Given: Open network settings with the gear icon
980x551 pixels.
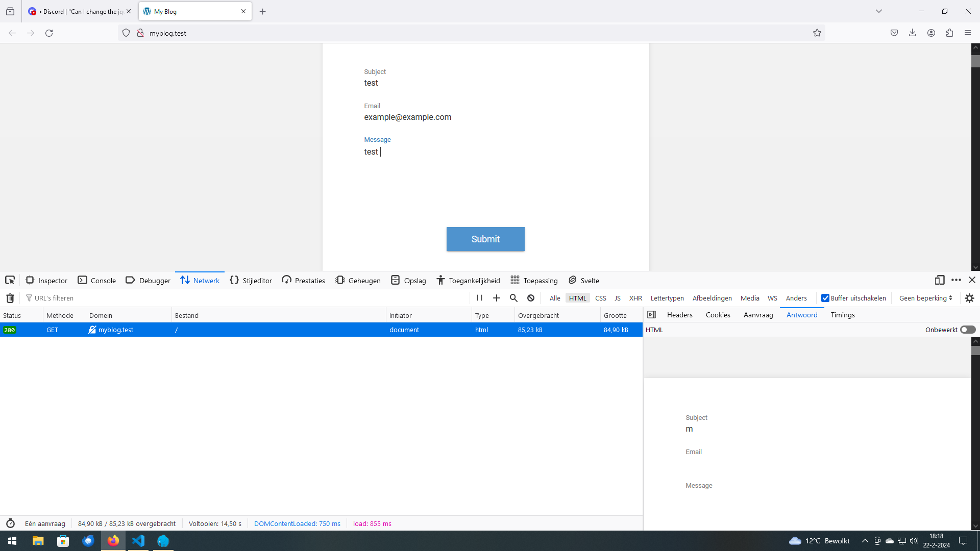Looking at the screenshot, I should coord(969,298).
